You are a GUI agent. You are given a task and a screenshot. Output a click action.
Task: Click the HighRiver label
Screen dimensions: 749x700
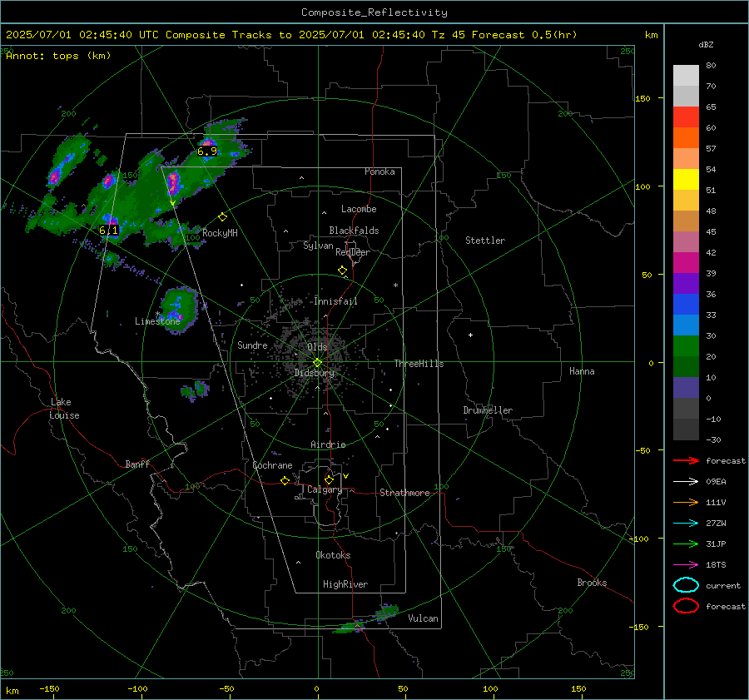(x=345, y=584)
